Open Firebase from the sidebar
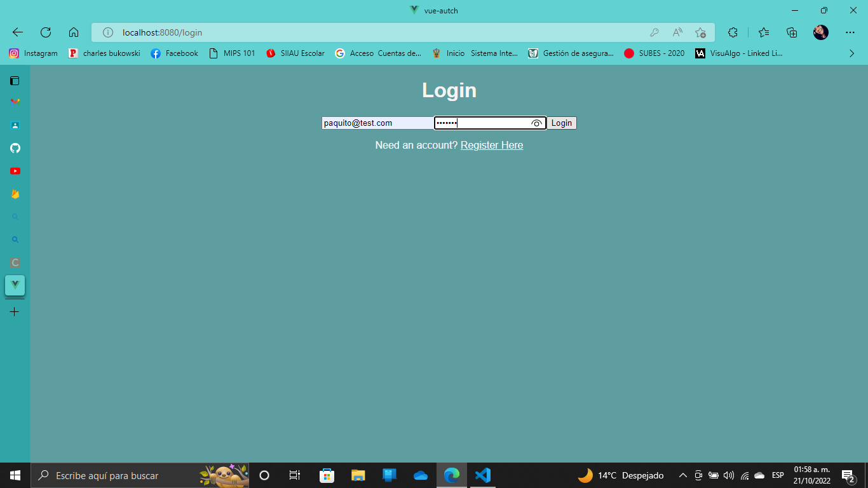 click(15, 193)
